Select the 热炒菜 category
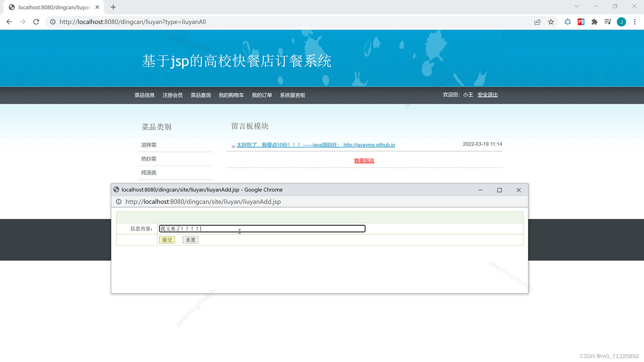This screenshot has height=362, width=644. [149, 159]
